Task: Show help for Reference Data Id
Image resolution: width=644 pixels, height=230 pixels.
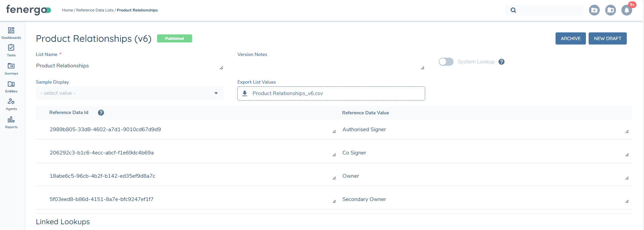Action: point(101,113)
